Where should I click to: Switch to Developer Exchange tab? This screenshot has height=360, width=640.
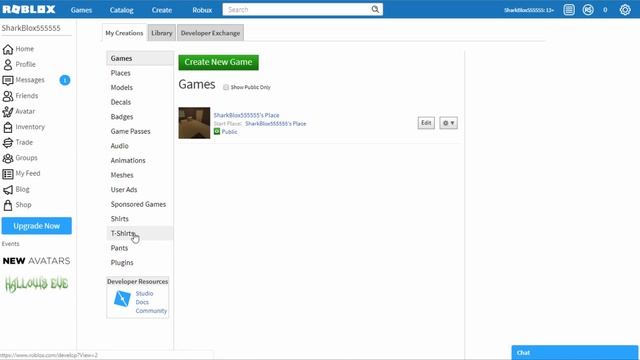tap(210, 33)
